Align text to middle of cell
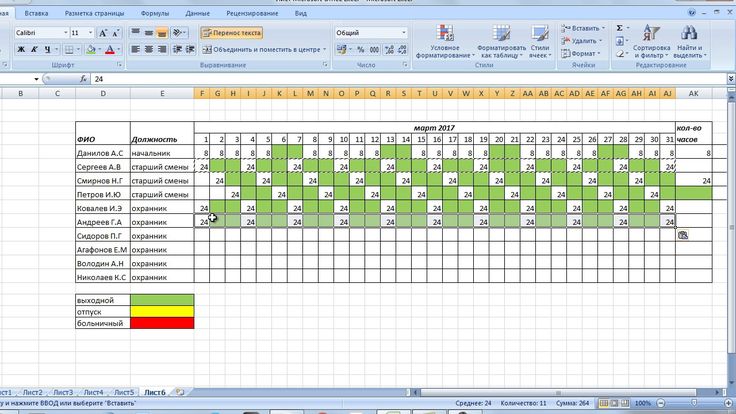 click(x=148, y=32)
